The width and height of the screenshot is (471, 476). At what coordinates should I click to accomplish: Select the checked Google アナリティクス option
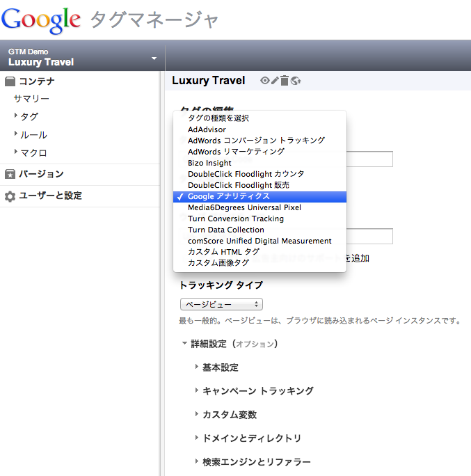tap(260, 196)
